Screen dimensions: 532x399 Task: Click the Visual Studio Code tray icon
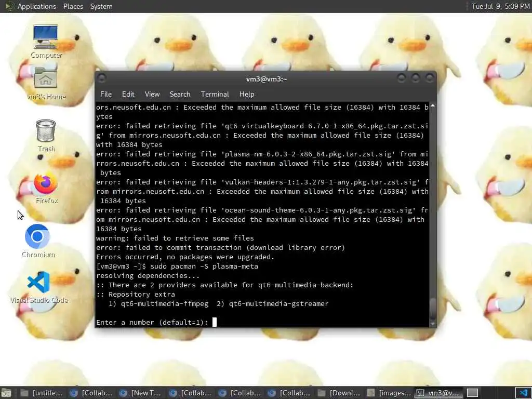(x=523, y=393)
